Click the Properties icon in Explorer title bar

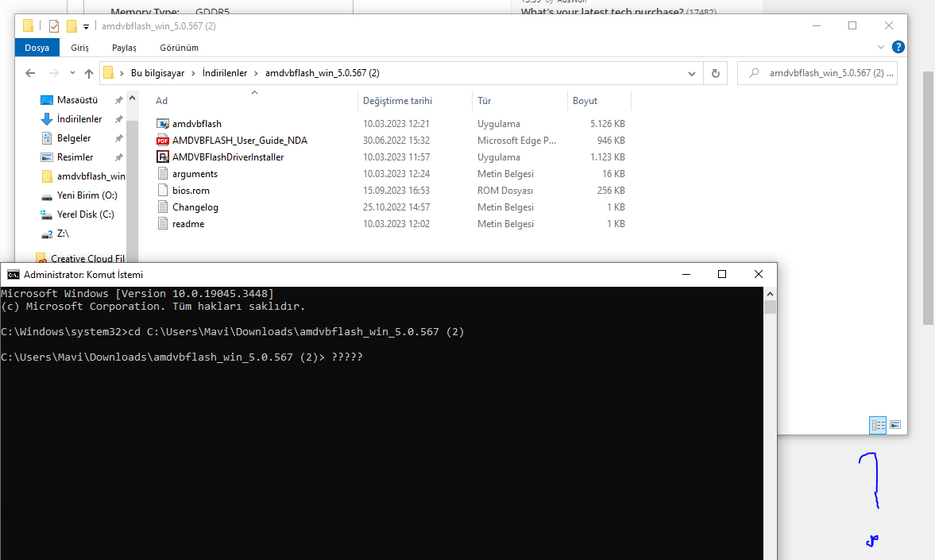tap(54, 26)
